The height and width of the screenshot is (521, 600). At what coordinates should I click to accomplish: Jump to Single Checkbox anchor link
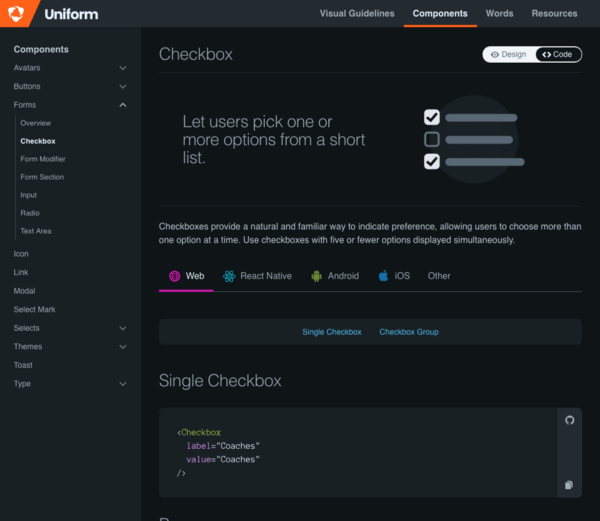[x=332, y=332]
